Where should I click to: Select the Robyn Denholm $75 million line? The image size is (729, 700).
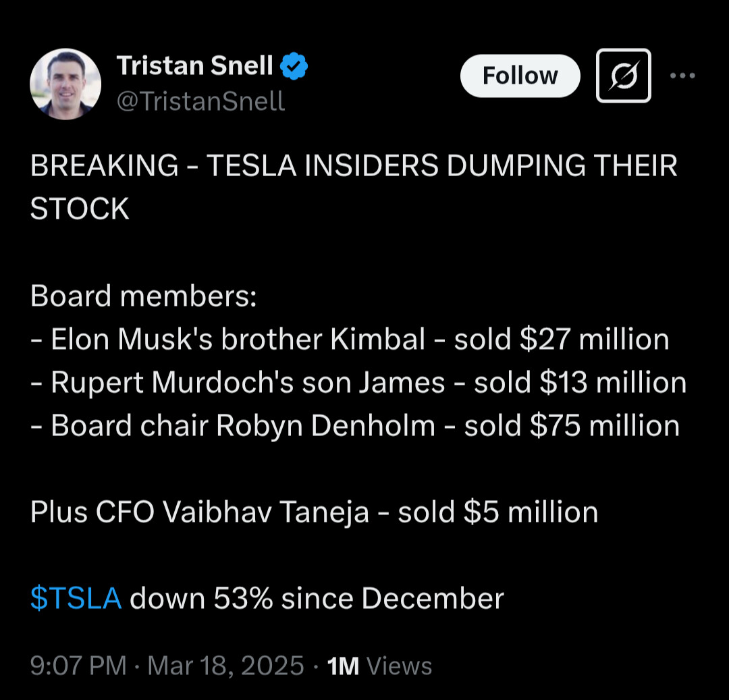(x=355, y=426)
